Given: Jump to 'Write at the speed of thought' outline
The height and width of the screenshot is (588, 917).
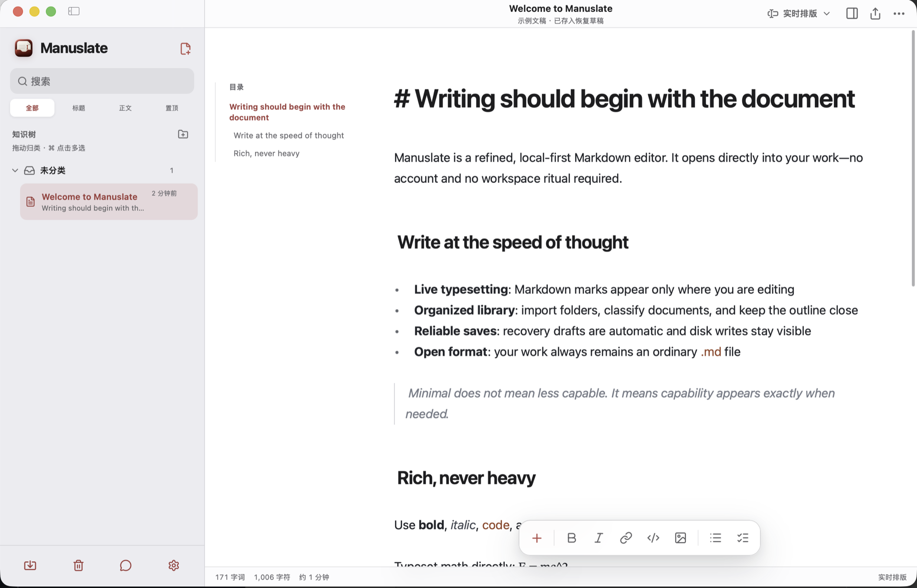Looking at the screenshot, I should (x=288, y=136).
